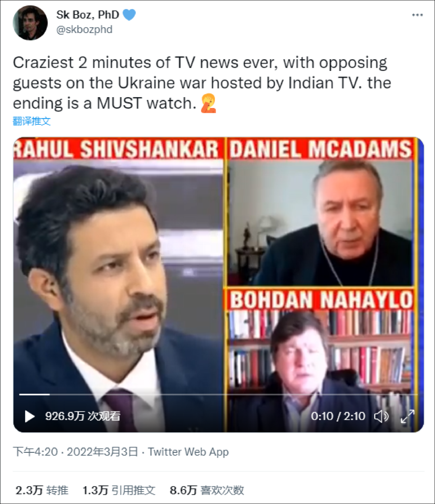This screenshot has height=504, width=435.
Task: Click the Bohdan Nahaylo video panel
Action: (x=321, y=359)
